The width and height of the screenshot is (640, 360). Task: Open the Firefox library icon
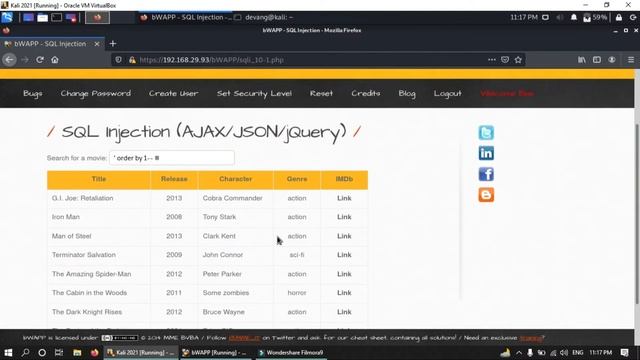point(582,60)
